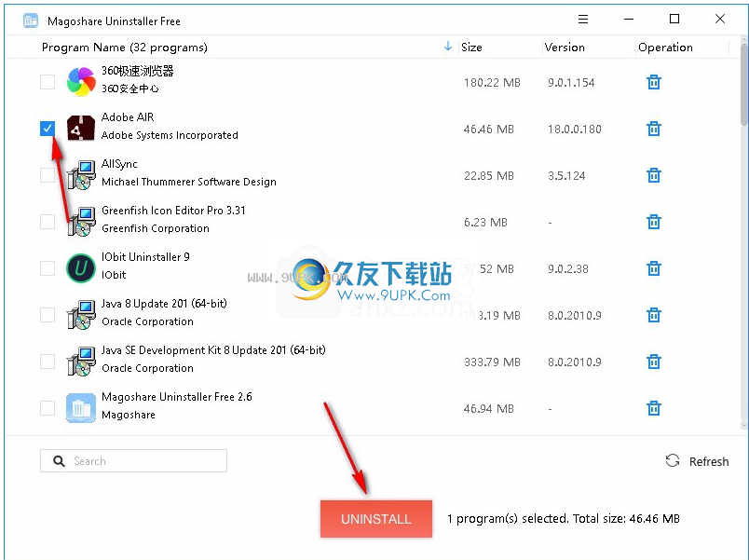Click the Operation column header
The image size is (749, 560).
coord(665,48)
